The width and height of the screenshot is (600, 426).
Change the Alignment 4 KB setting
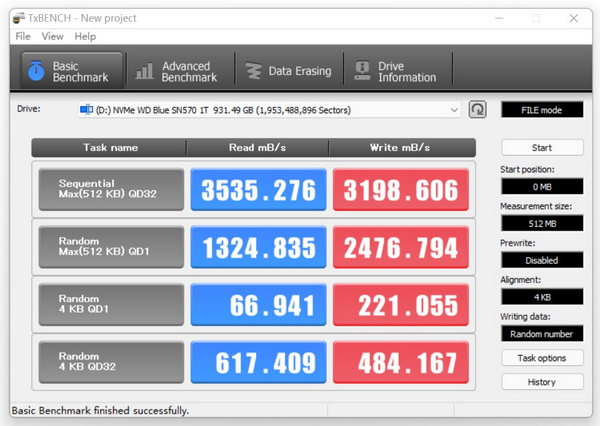pyautogui.click(x=542, y=297)
